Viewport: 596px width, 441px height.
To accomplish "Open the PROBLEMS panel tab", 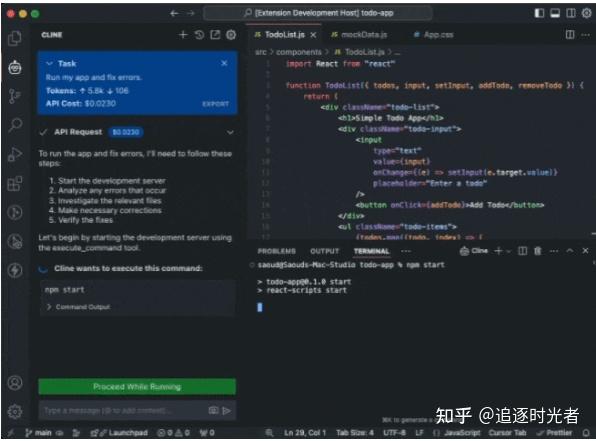I will [x=276, y=251].
